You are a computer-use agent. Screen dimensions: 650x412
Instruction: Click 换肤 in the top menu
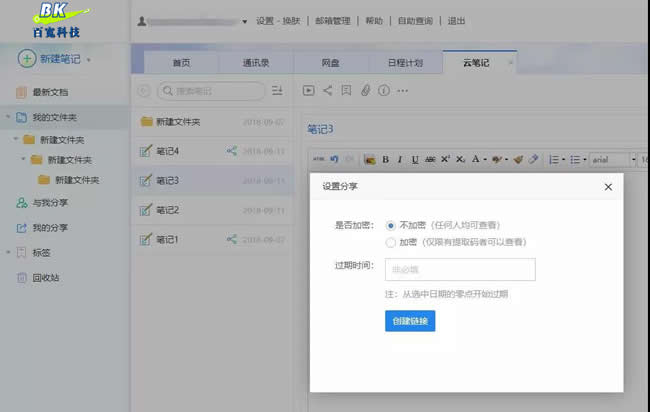[291, 21]
